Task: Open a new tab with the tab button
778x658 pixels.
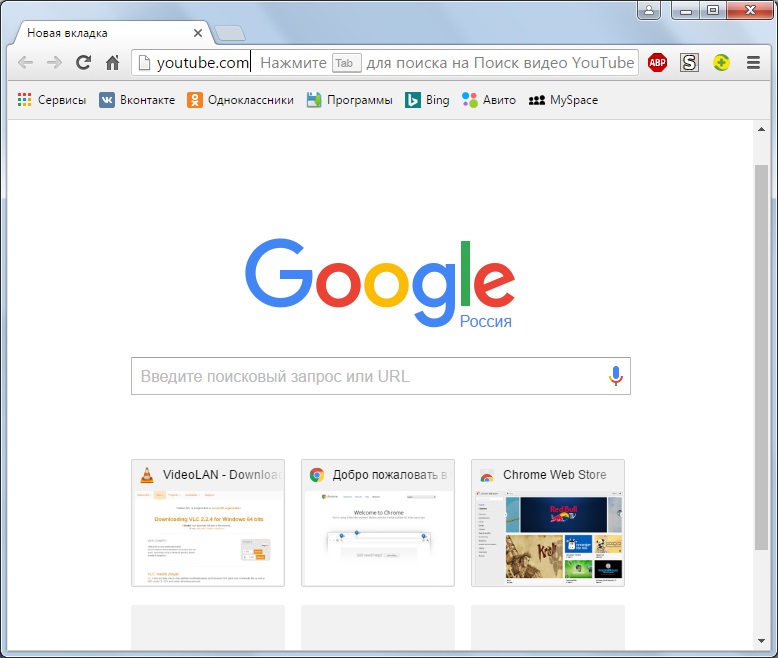Action: [230, 33]
